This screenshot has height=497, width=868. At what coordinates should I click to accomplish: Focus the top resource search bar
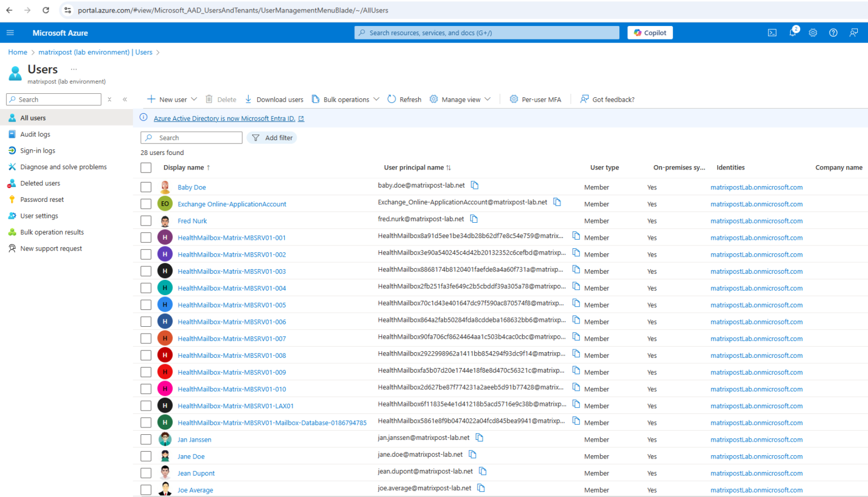pos(487,33)
